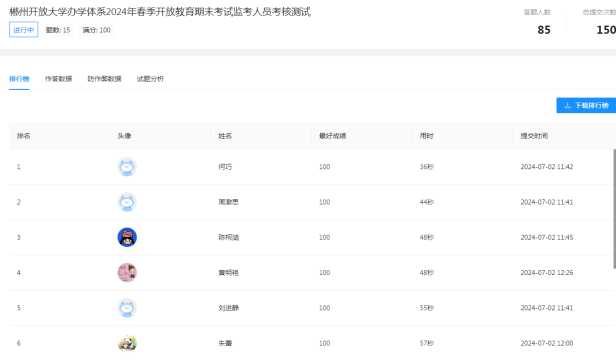The height and width of the screenshot is (361, 616).
Task: Switch to the 作答数据 tab
Action: point(59,79)
